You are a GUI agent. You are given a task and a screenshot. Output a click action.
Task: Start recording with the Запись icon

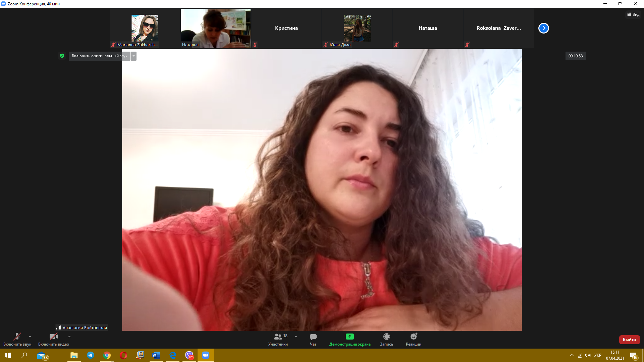tap(386, 337)
